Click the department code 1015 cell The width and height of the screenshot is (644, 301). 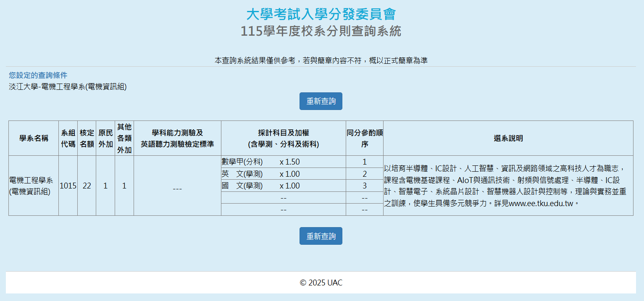pos(68,186)
